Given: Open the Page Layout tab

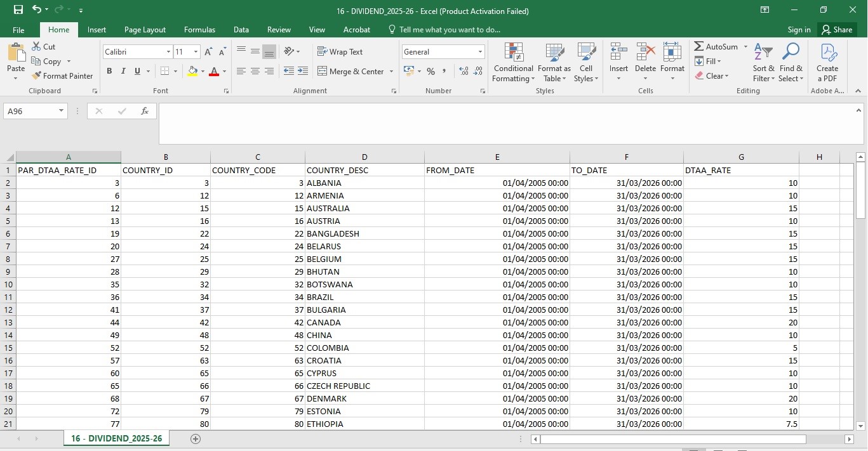Looking at the screenshot, I should point(145,30).
